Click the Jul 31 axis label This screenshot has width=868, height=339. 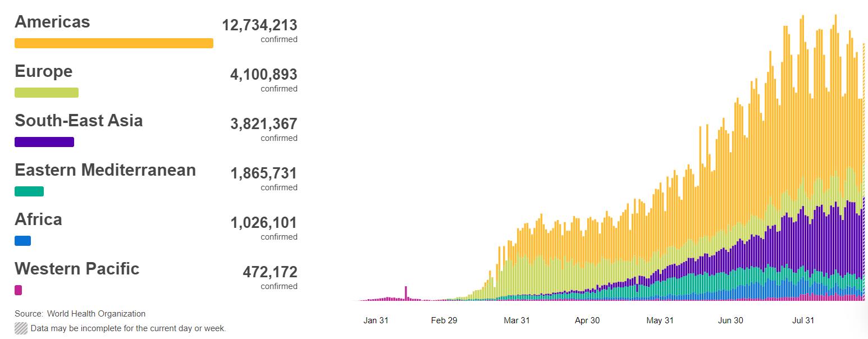[x=803, y=320]
